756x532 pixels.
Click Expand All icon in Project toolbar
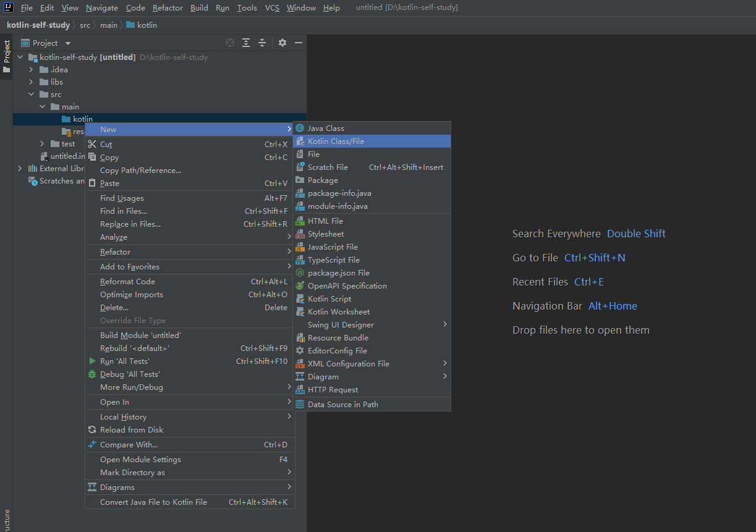tap(246, 43)
